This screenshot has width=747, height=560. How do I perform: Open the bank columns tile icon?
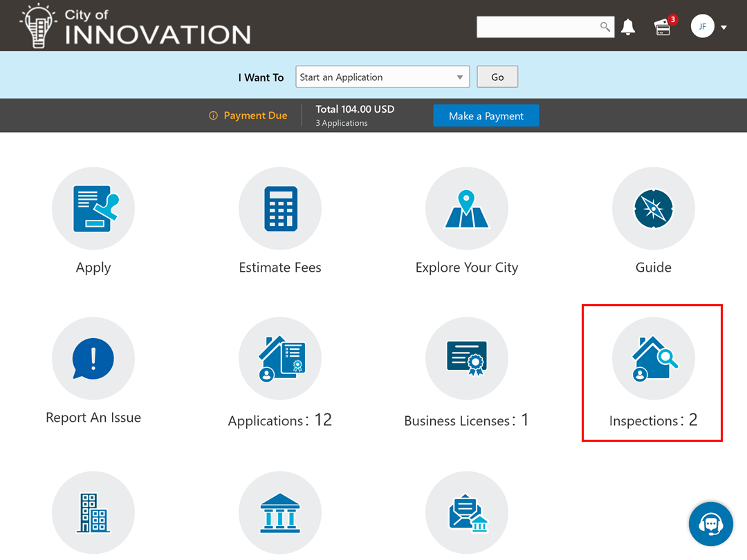(280, 513)
